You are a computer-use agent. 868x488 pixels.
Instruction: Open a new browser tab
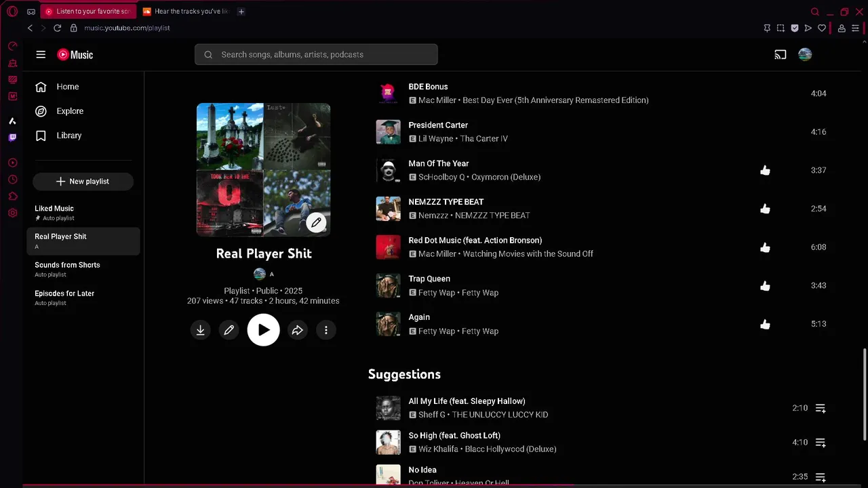241,12
